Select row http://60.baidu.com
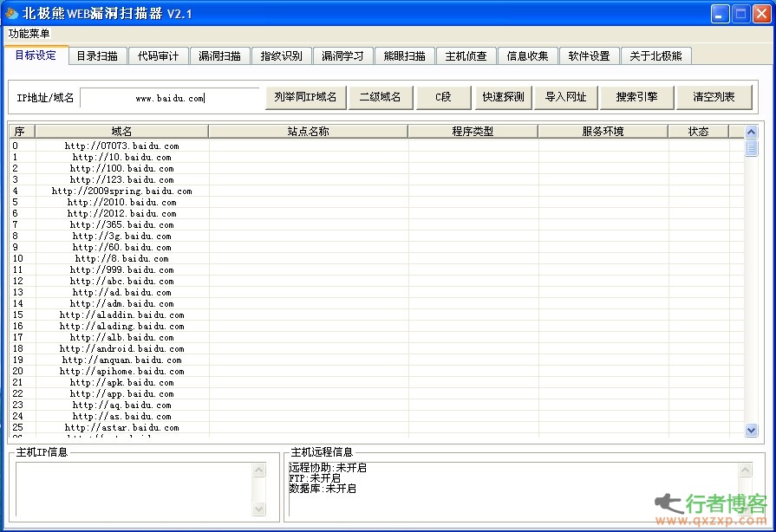776x532 pixels. click(376, 247)
